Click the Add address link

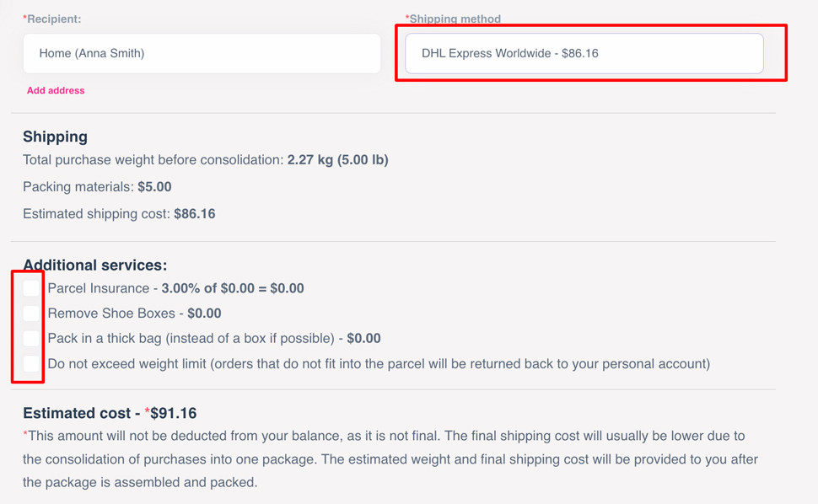[x=56, y=90]
